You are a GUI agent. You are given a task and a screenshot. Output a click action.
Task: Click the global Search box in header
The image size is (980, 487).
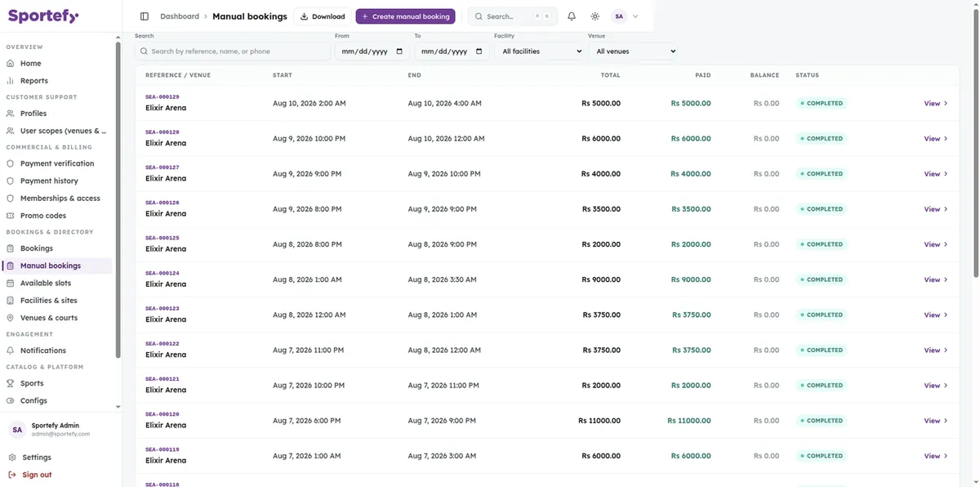tap(513, 16)
